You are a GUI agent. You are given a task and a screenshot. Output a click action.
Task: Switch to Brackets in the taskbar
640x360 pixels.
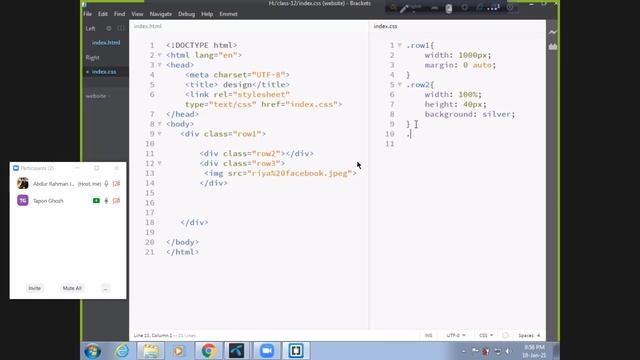[x=296, y=351]
